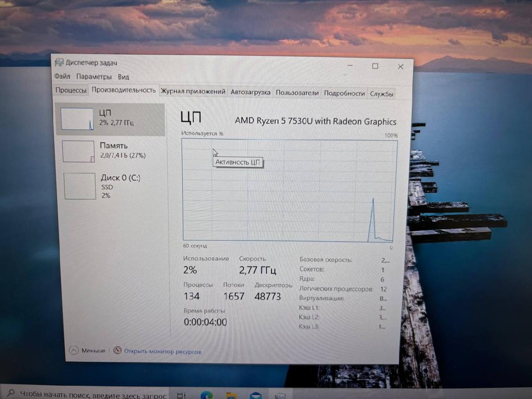Click the Кэш L2 label
This screenshot has width=532, height=399.
coord(309,317)
